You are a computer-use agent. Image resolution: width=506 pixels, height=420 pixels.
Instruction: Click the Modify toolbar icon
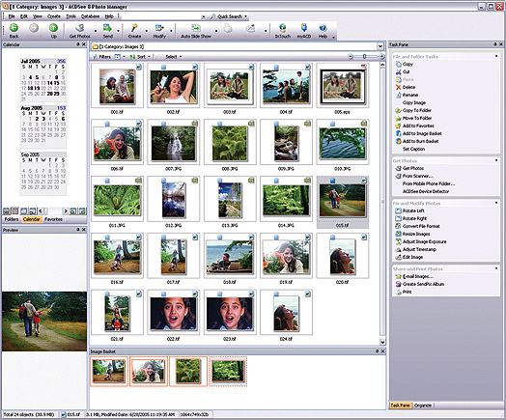tap(159, 28)
